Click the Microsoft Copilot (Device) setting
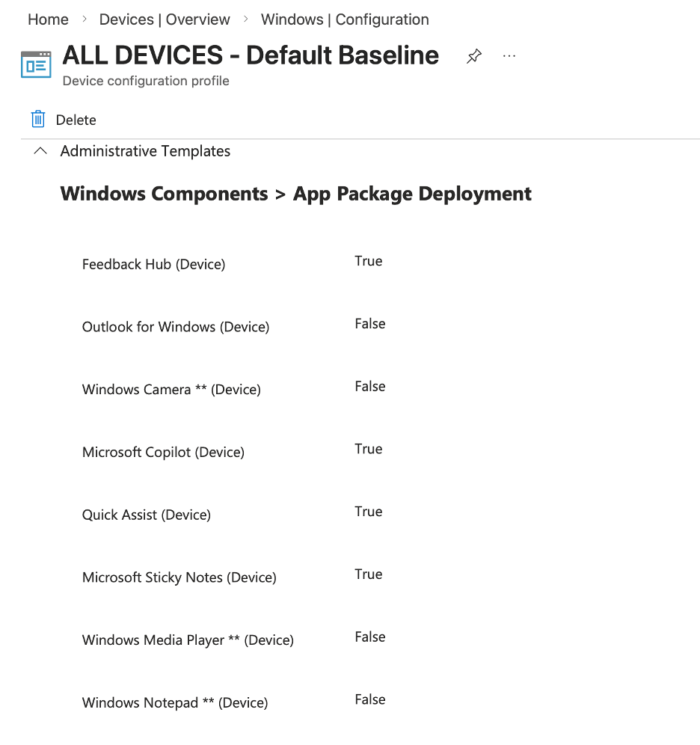This screenshot has height=745, width=700. 163,453
